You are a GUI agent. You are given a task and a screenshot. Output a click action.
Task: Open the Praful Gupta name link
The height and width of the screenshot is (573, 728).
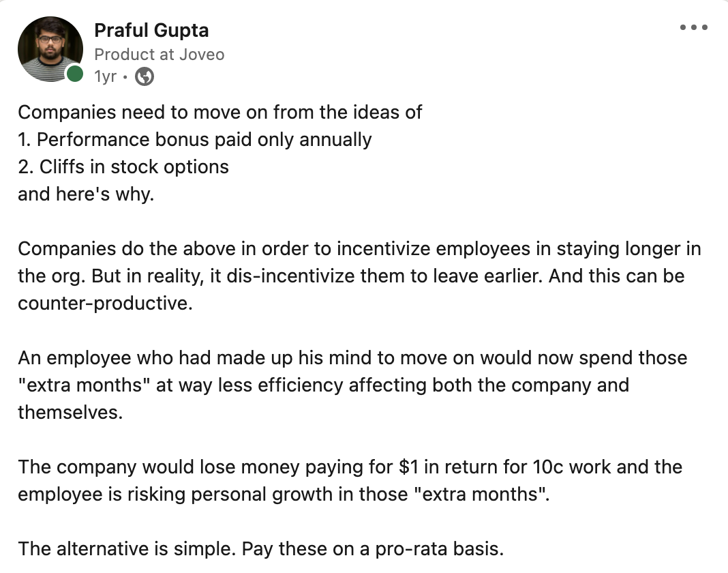tap(151, 31)
